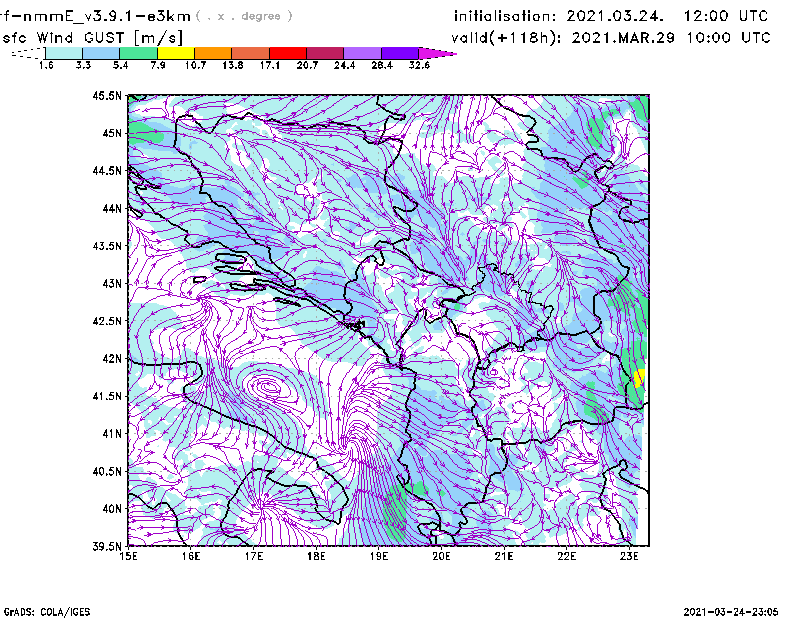Click the 44.5N latitude label
The width and height of the screenshot is (800, 618).
[107, 170]
